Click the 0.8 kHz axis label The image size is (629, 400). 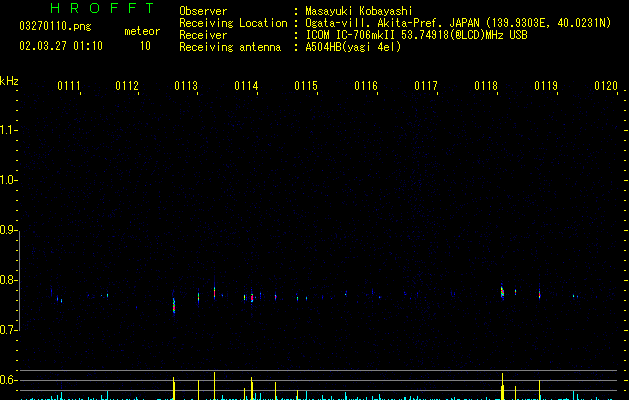(x=8, y=280)
